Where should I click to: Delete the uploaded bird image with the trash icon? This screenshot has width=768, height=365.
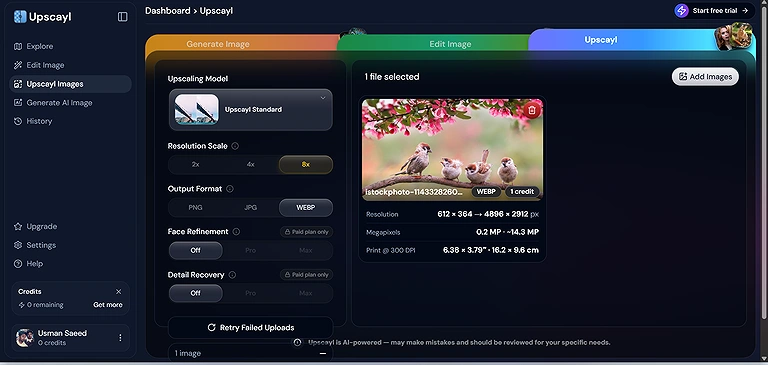click(x=532, y=110)
